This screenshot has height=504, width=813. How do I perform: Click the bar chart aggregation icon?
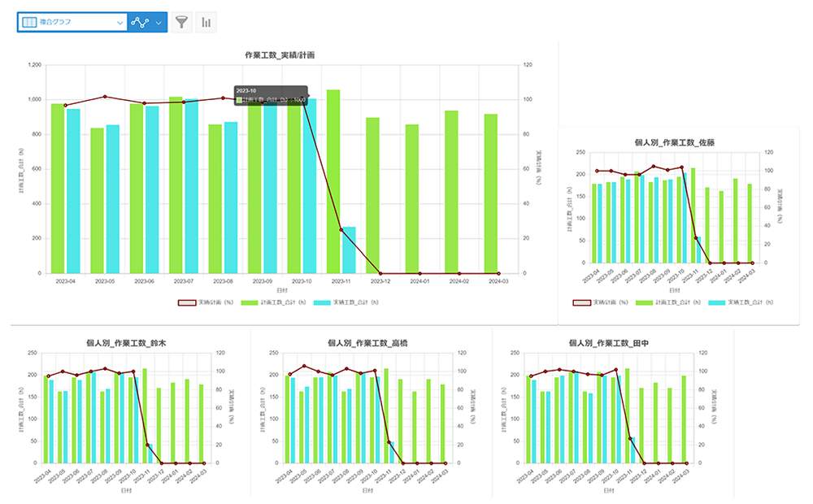point(206,22)
